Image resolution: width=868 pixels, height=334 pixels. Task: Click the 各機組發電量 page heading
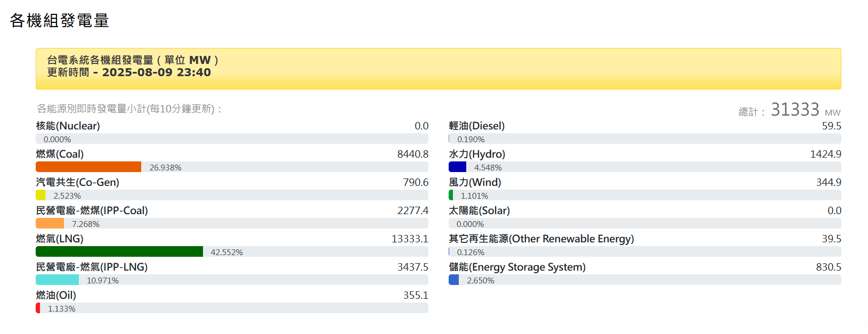(x=59, y=21)
